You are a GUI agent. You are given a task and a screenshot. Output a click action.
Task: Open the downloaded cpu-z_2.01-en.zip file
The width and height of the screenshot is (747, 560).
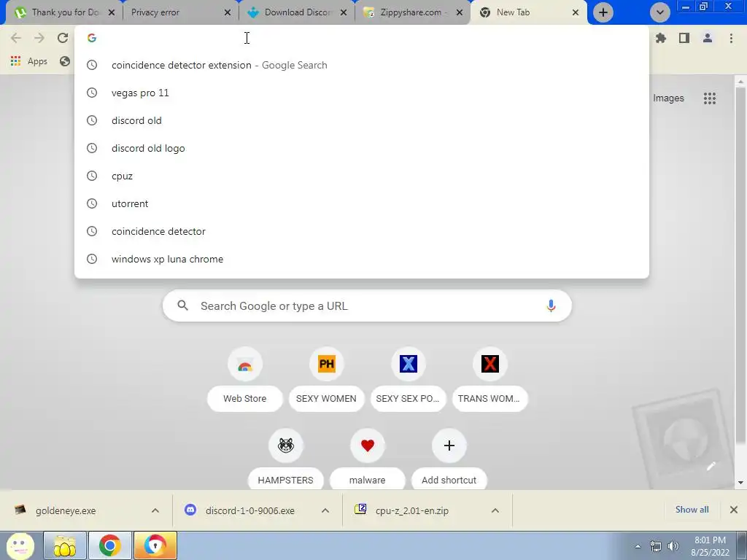pyautogui.click(x=412, y=510)
